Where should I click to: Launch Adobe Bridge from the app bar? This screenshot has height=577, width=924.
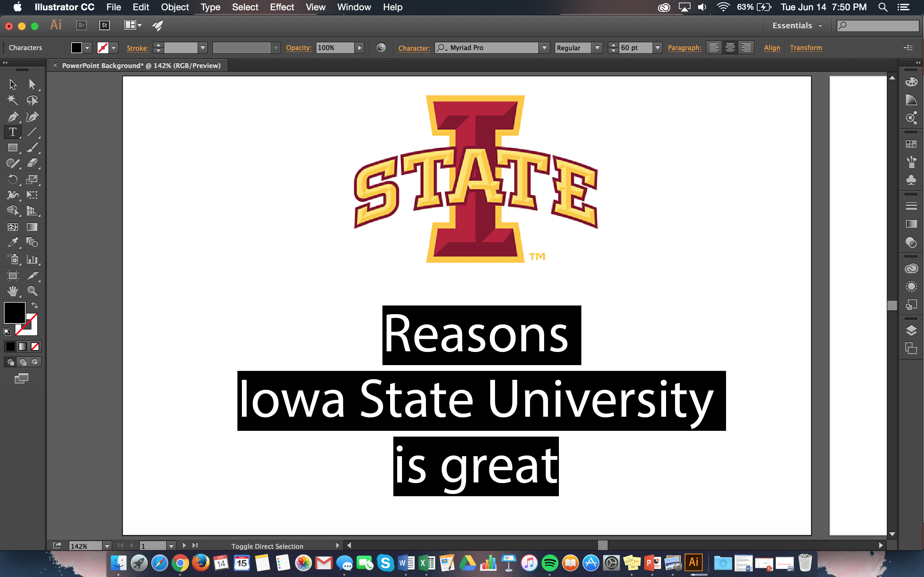(81, 25)
